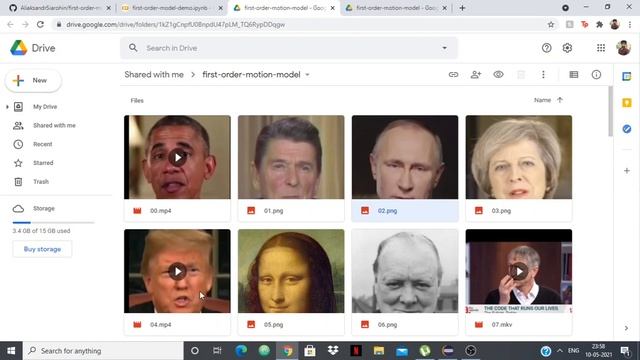640x360 pixels.
Task: Expand My Drive tree arrow
Action: click(x=7, y=107)
